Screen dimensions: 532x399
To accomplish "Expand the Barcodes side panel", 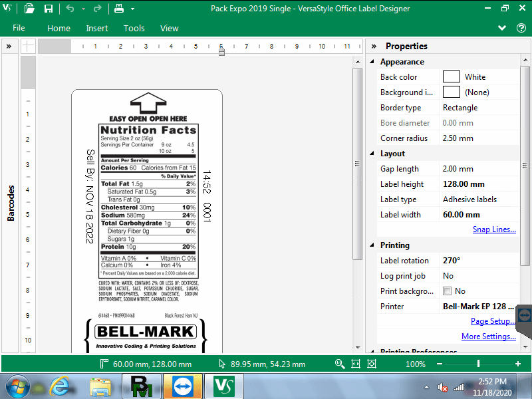I will [9, 46].
